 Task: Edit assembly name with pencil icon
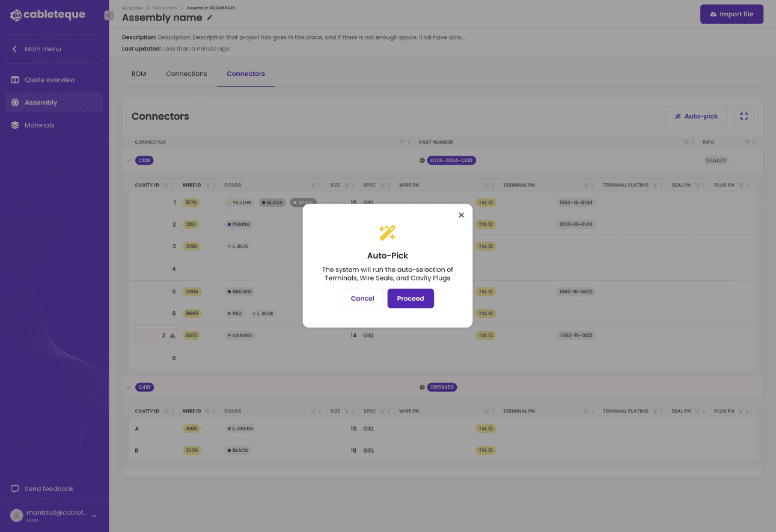[x=210, y=17]
